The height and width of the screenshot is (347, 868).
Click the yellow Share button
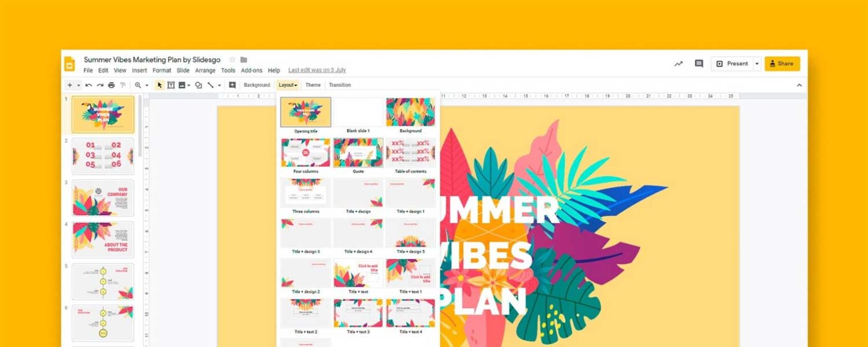(x=782, y=63)
